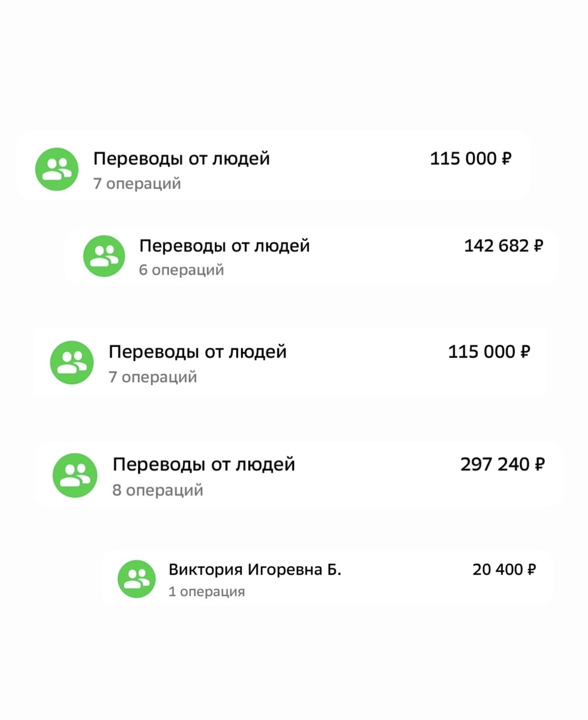
Task: Tap the 20 400 ₽ amount
Action: 504,570
